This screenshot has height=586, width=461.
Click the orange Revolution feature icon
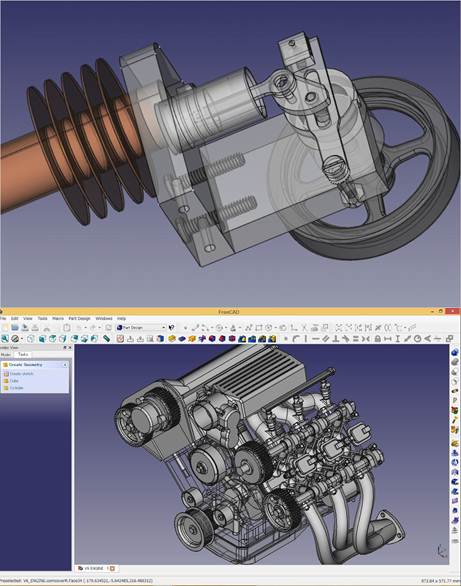tap(192, 339)
